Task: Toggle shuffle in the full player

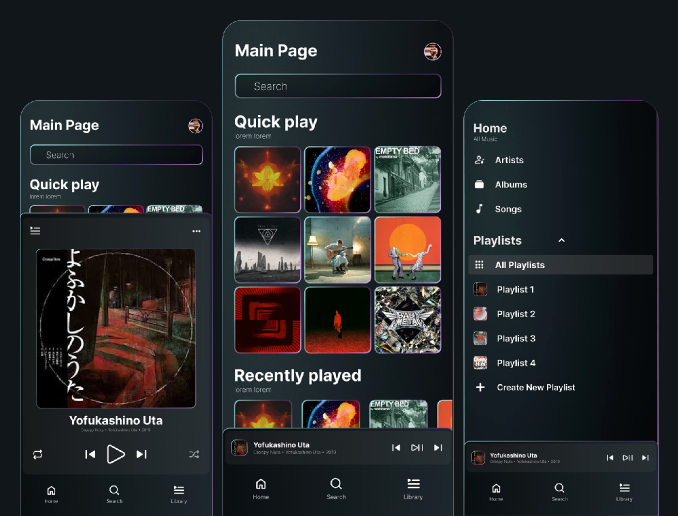Action: point(194,454)
